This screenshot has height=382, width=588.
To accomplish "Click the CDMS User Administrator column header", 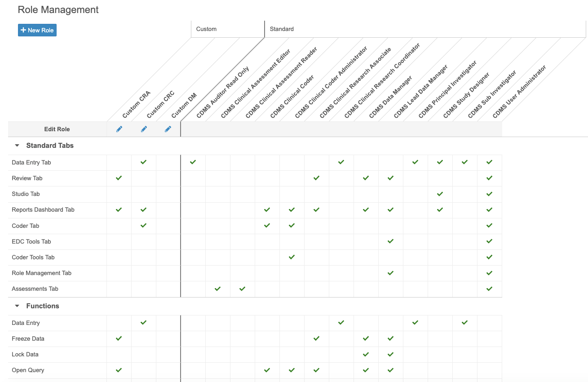I will coord(519,92).
